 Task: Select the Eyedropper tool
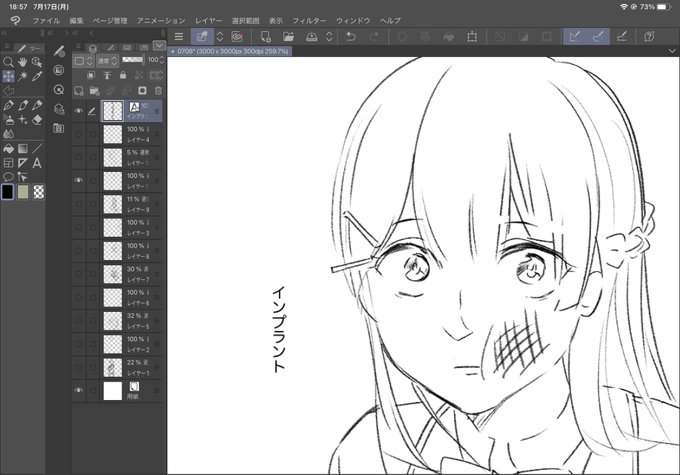click(x=37, y=76)
